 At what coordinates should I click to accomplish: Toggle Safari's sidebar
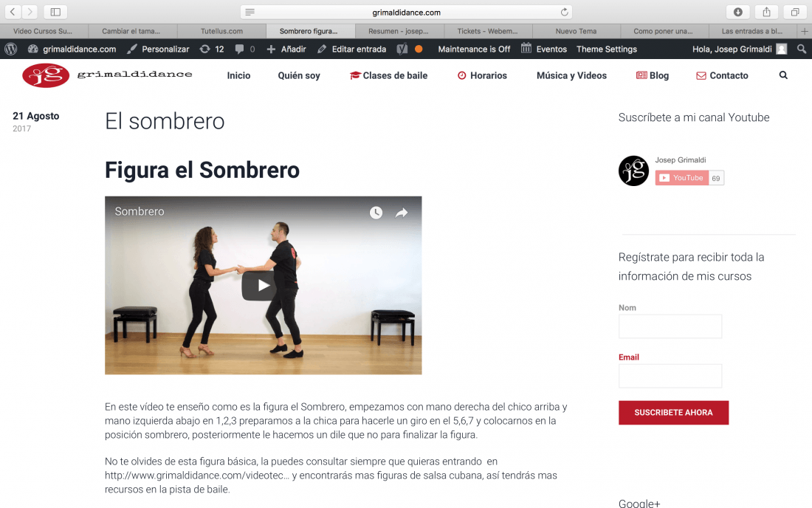click(x=55, y=12)
